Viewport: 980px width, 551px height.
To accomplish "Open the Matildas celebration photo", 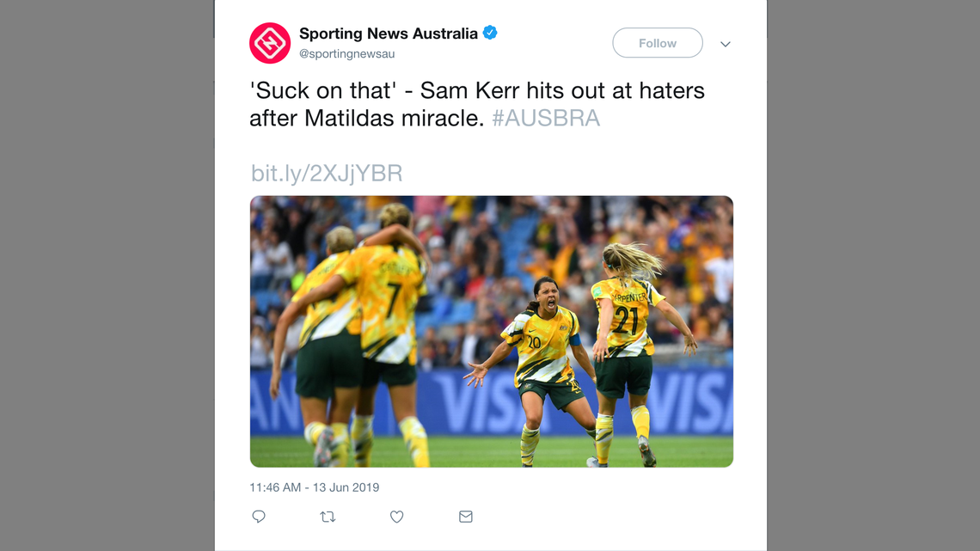I will 492,331.
